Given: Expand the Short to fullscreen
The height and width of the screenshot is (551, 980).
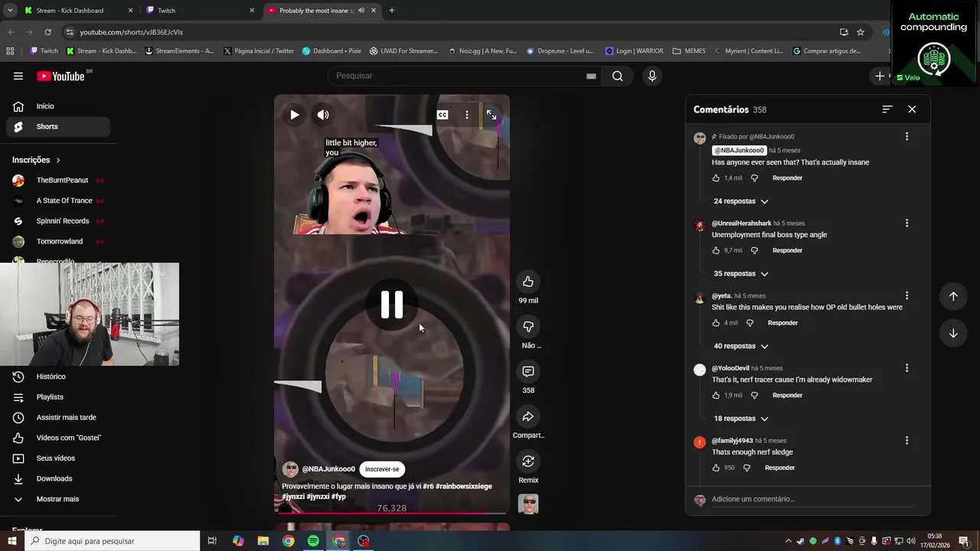Looking at the screenshot, I should 492,115.
